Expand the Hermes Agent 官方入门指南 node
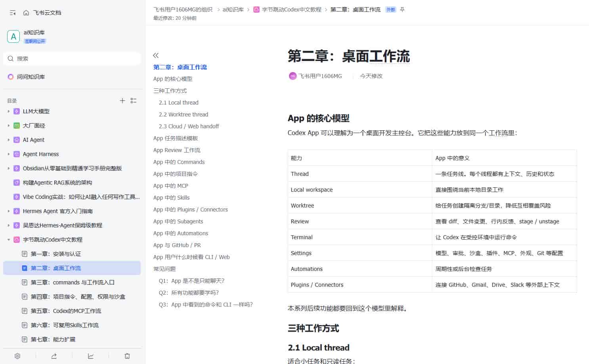This screenshot has height=364, width=589. click(9, 211)
